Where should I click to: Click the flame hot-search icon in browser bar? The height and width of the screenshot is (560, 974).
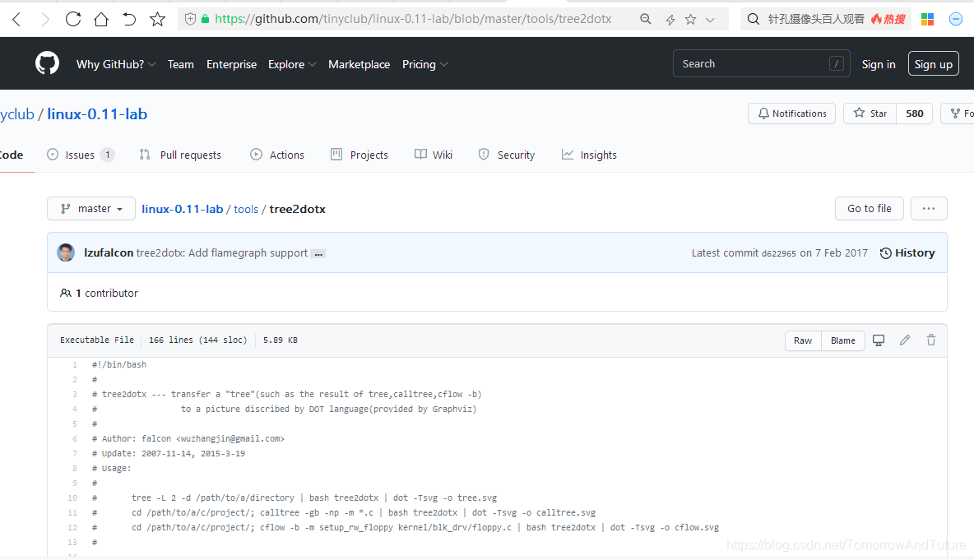874,18
